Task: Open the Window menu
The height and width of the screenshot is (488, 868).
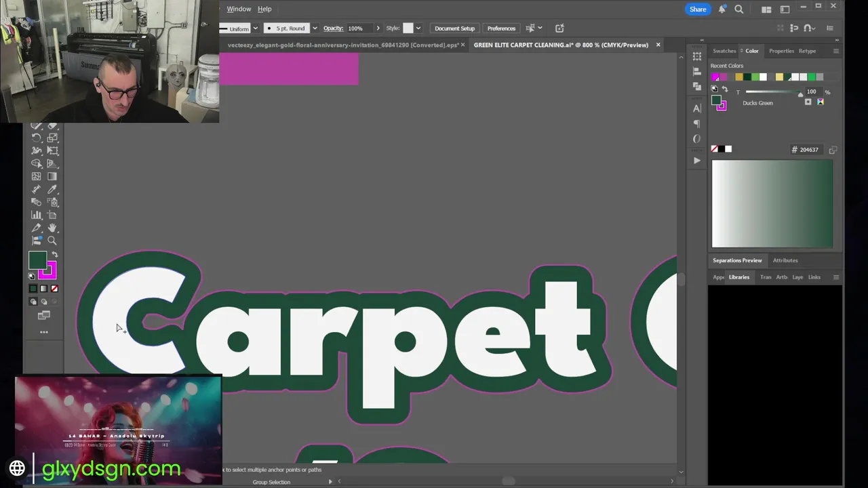Action: pos(239,9)
